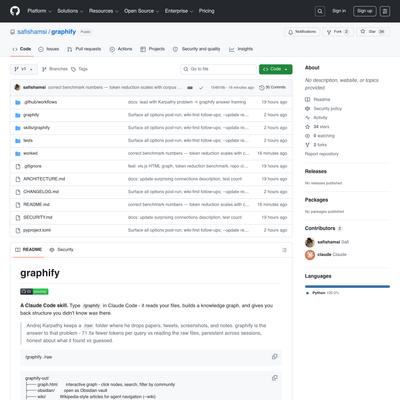
Task: Open the Releases heading link
Action: point(316,171)
